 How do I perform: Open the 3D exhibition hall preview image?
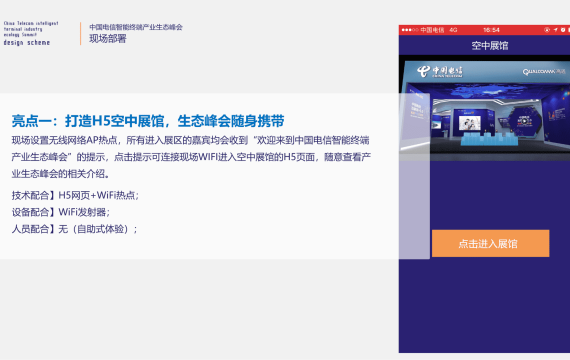coord(484,108)
